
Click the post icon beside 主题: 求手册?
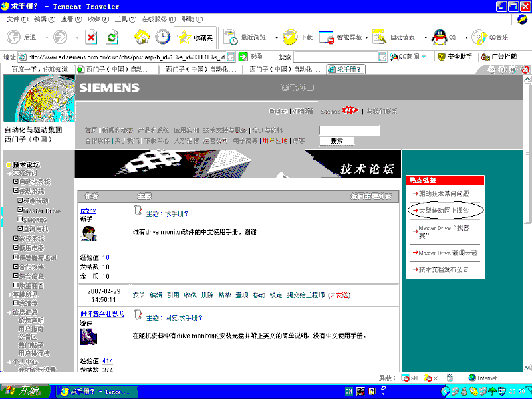[x=138, y=211]
